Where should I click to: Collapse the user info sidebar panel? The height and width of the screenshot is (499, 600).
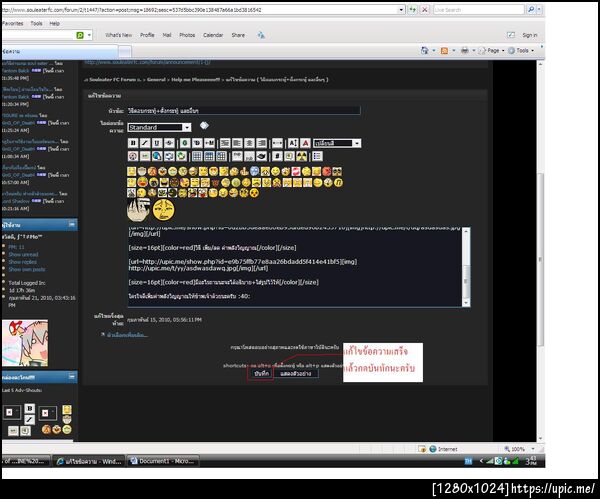[x=72, y=224]
